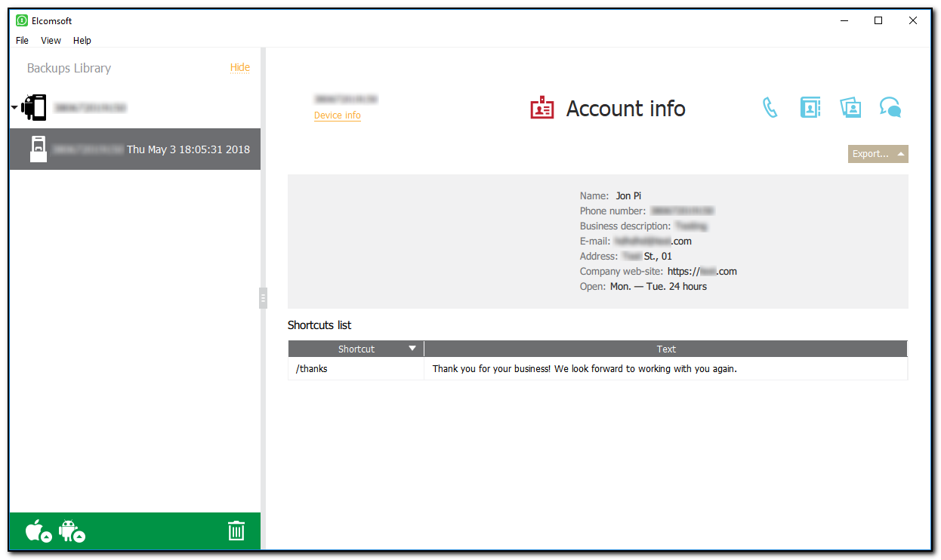Screen dimensions: 941x560
Task: Hide the Backups Library panel
Action: click(239, 67)
